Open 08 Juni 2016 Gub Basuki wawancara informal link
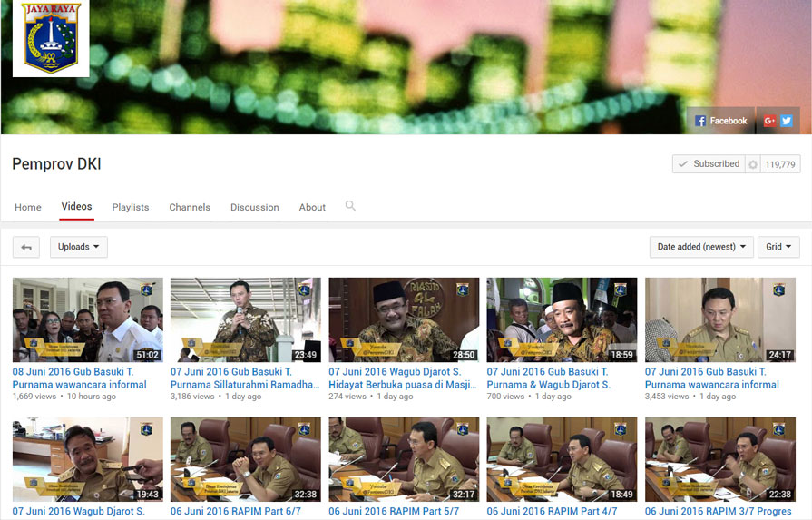This screenshot has height=520, width=812. (79, 378)
